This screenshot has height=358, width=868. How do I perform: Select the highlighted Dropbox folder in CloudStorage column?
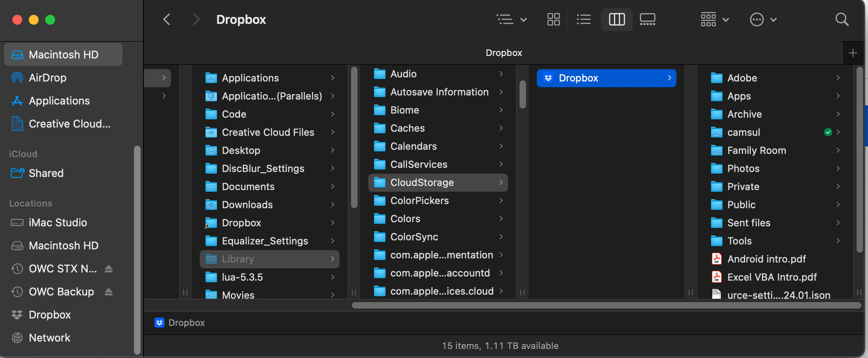point(607,78)
